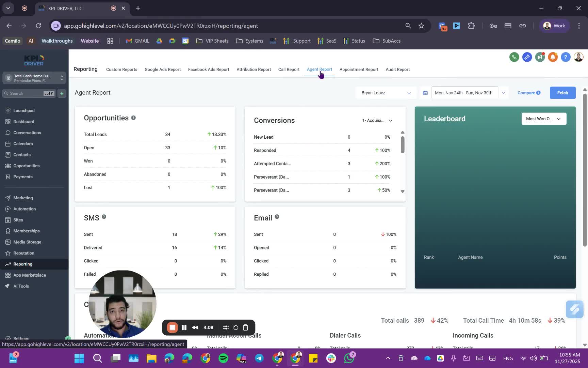
Task: Expand the date range preset chevron
Action: pyautogui.click(x=503, y=93)
